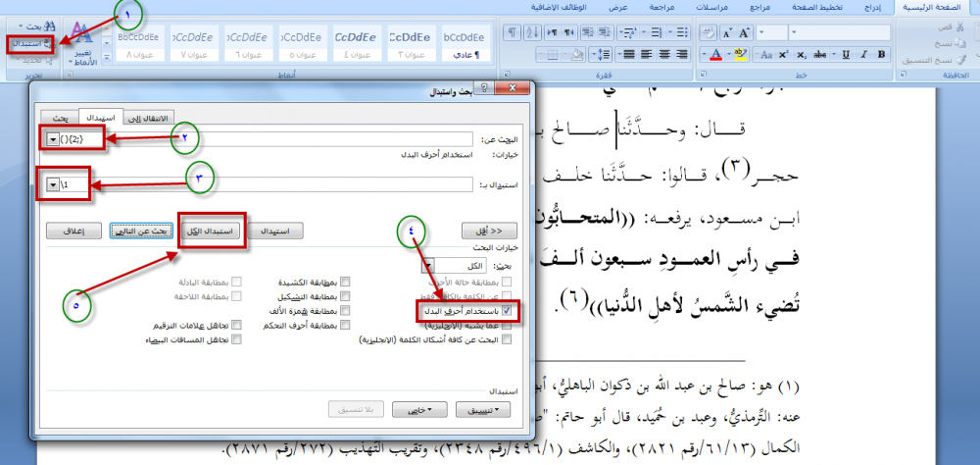Expand the Replace with history dropdown arrow
Screen dimensions: 980x465
(x=52, y=182)
